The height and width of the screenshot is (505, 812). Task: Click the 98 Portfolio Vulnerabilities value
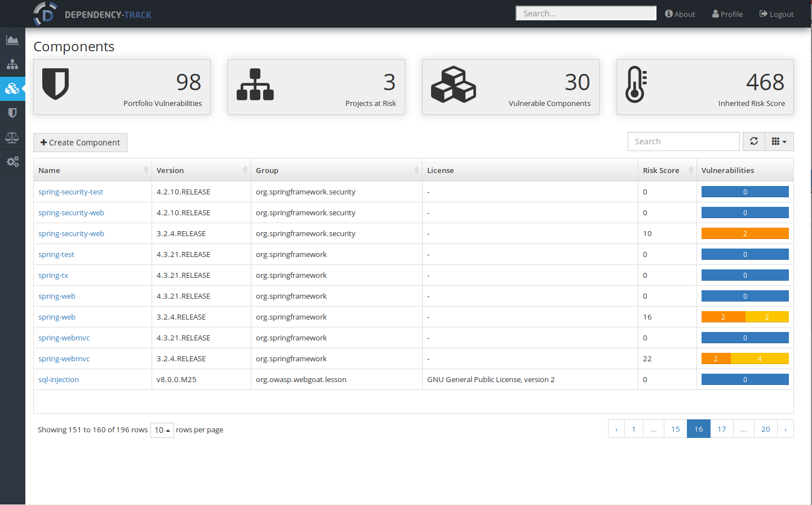coord(189,82)
